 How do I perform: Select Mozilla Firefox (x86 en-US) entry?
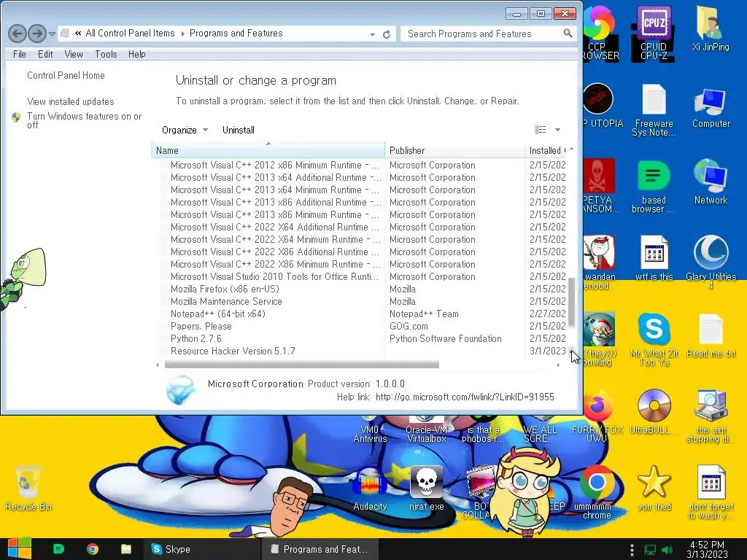tap(225, 289)
